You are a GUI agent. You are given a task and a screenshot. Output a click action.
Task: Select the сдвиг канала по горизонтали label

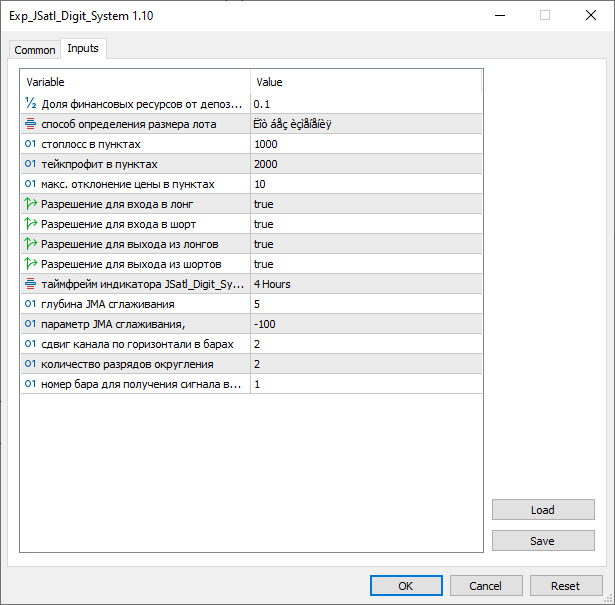click(137, 344)
